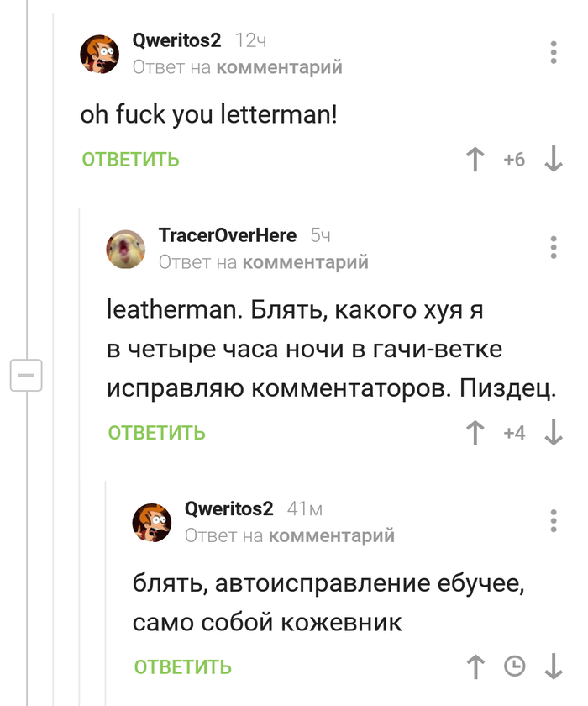
Task: Reply to the "oh fuck you letterman!" comment
Action: [x=130, y=160]
